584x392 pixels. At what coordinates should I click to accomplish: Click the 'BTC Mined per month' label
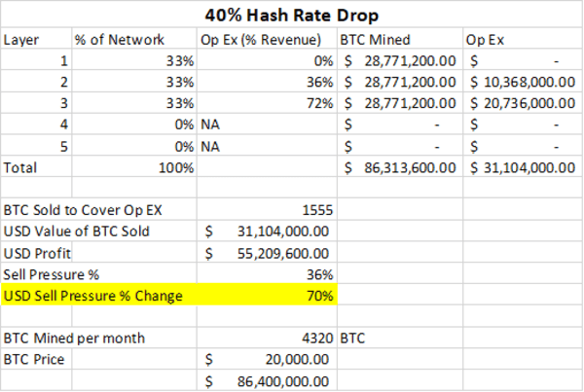coord(74,339)
